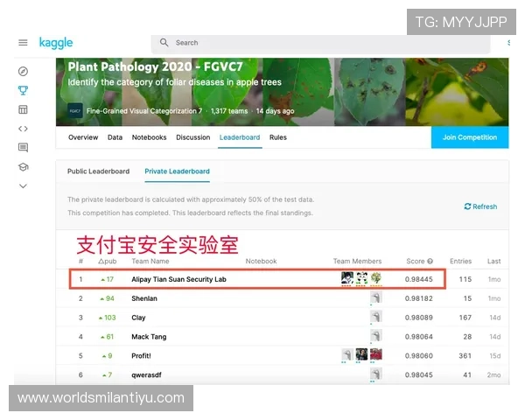Click the Entries column header

461,262
